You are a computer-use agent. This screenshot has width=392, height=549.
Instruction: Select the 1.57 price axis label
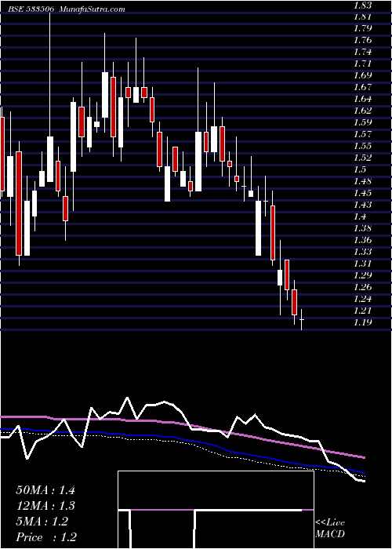pos(362,134)
